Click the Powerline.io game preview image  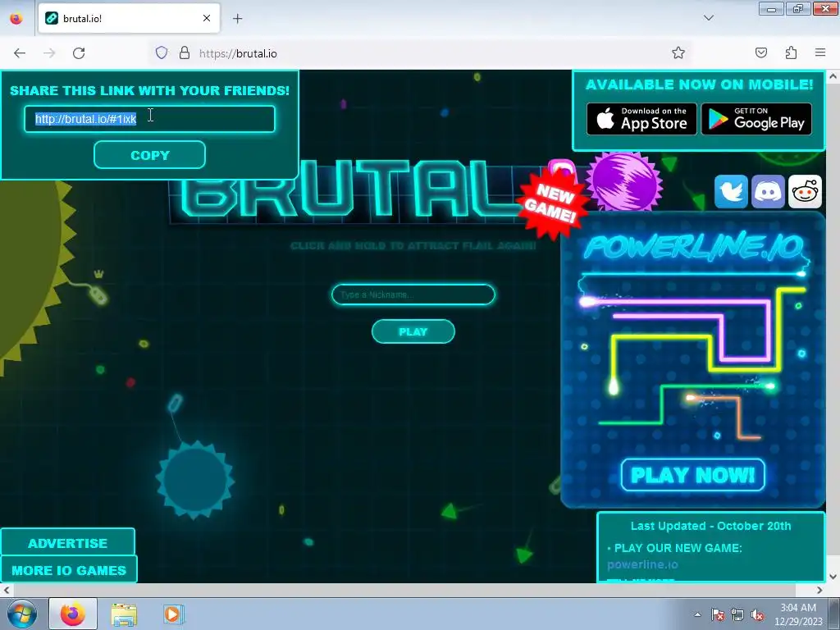[692, 360]
